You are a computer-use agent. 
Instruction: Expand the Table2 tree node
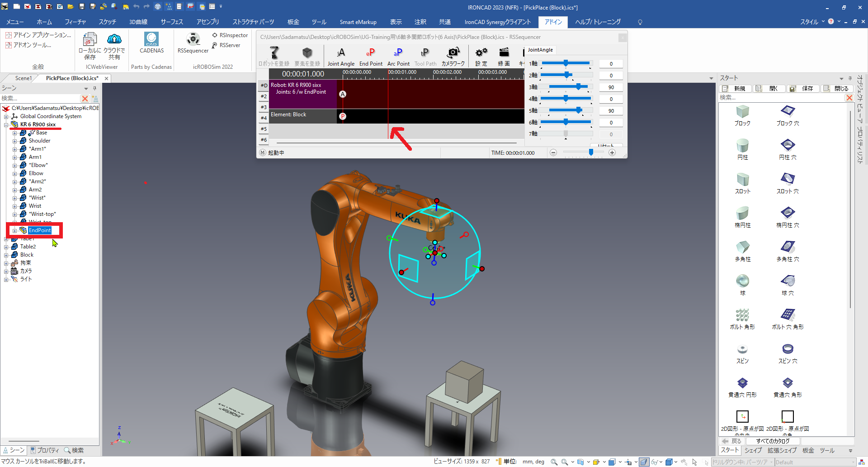tap(6, 247)
